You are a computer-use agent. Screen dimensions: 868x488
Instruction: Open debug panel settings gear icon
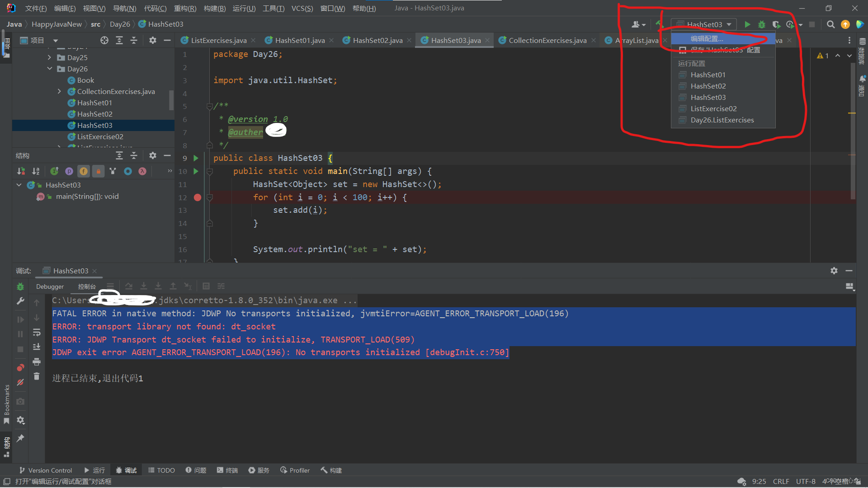click(x=834, y=271)
